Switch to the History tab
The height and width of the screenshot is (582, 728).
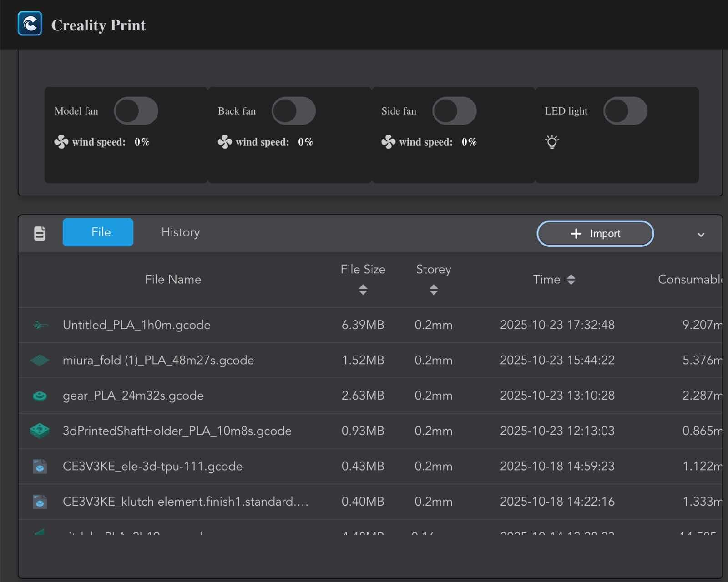[181, 232]
